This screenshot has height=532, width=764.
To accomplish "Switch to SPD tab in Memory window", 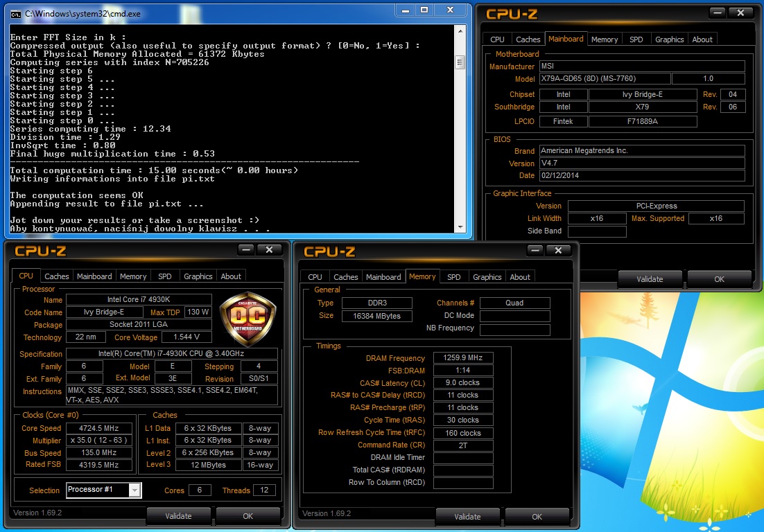I will [453, 277].
